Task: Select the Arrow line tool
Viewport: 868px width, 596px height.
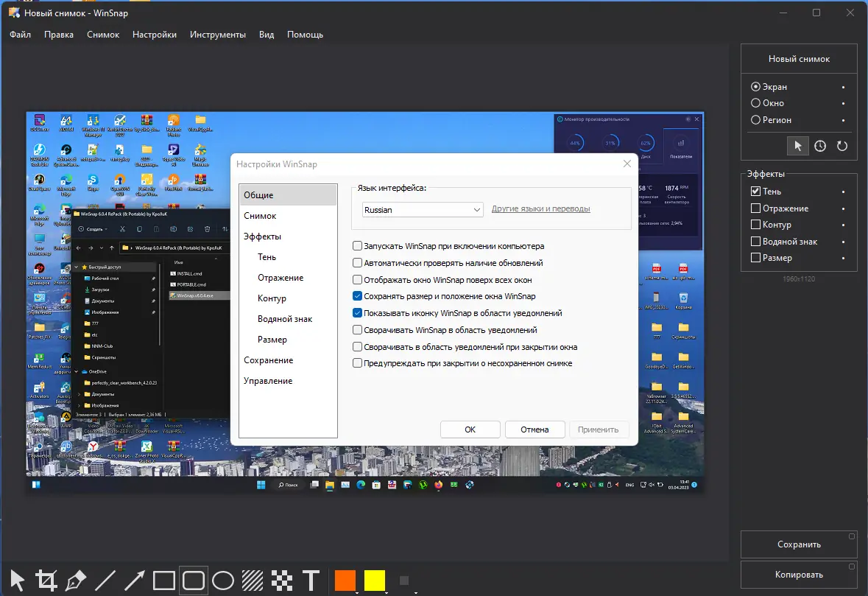Action: [135, 581]
